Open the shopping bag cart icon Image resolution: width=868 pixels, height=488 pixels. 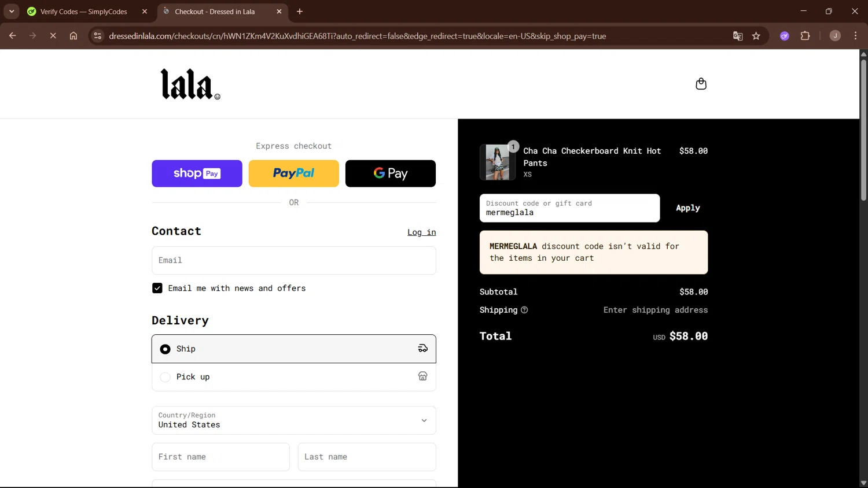[701, 84]
